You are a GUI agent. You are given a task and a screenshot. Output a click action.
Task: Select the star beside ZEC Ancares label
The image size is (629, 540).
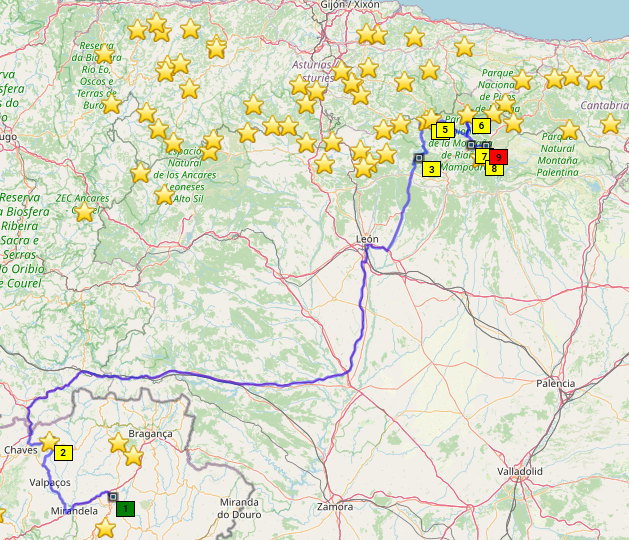[x=85, y=212]
